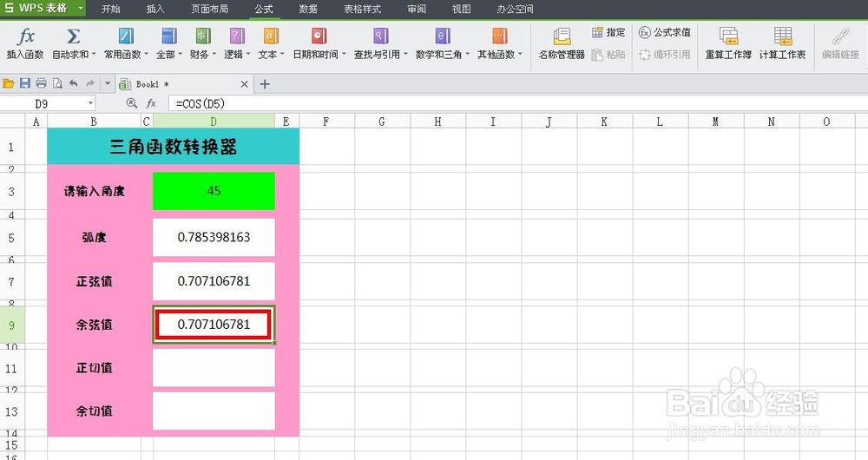Click the 请输入角度 label cell
Screen dimensions: 868x460
[94, 191]
